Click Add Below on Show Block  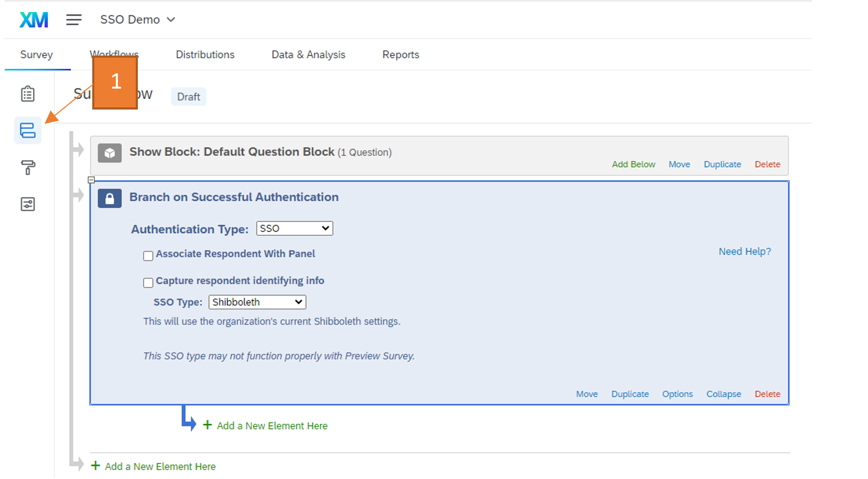(633, 165)
